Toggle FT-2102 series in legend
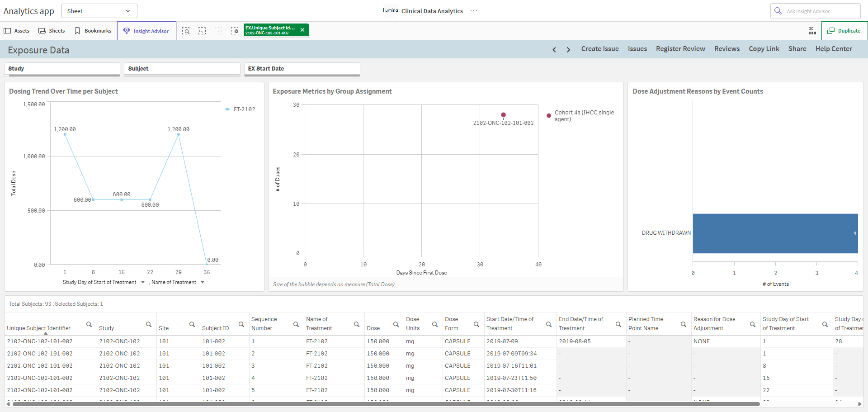Screen dimensions: 868x412 pos(240,109)
